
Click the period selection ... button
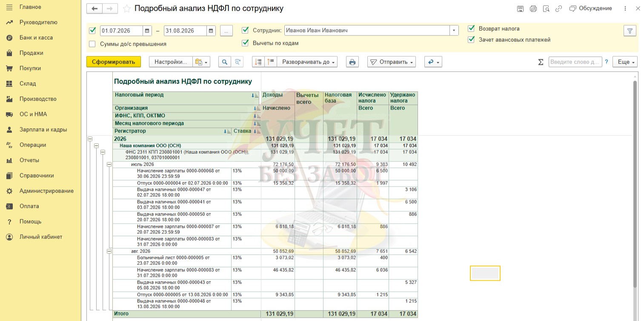pos(226,31)
